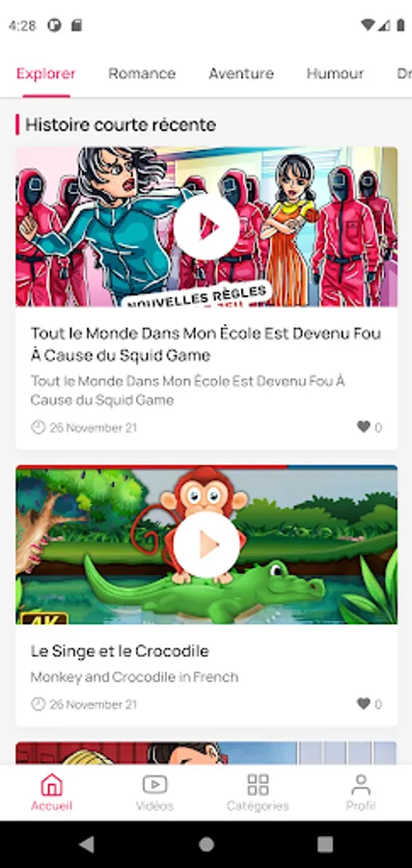The width and height of the screenshot is (412, 868).
Task: Open the third story thumbnail at bottom
Action: [206, 753]
